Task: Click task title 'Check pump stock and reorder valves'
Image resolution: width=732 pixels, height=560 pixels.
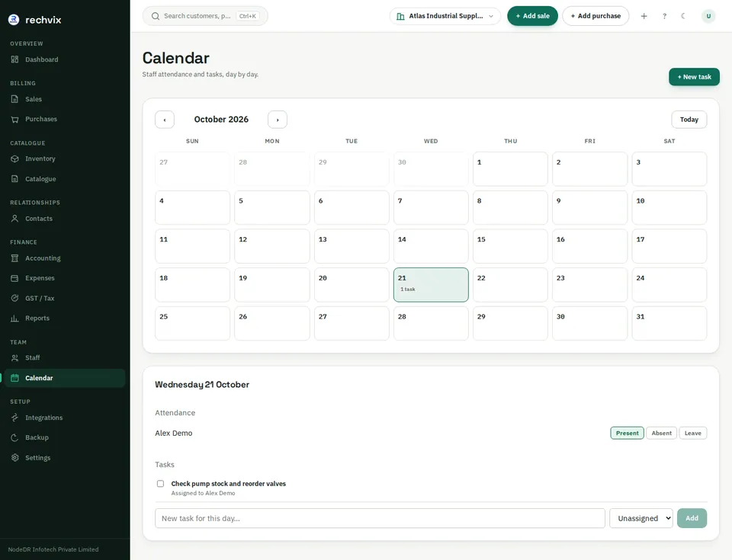Action: coord(228,484)
